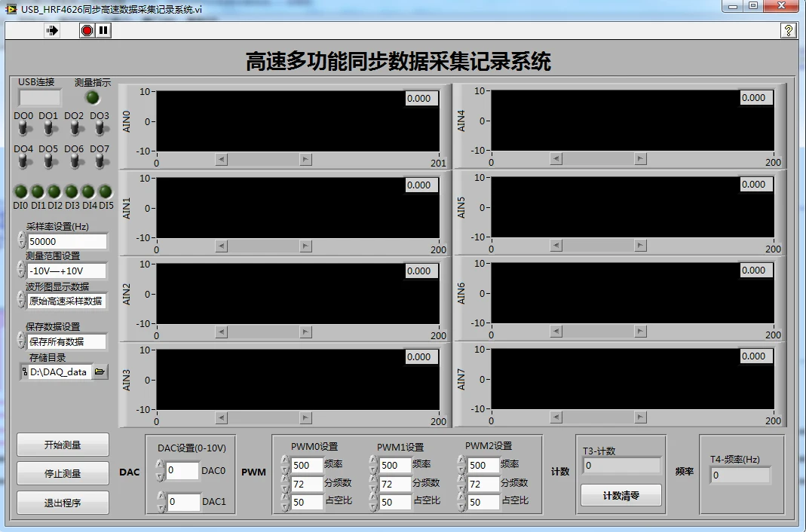Viewport: 806px width, 532px height.
Task: Click PWM2 duty cycle (占空比) stepper arrows
Action: (462, 502)
